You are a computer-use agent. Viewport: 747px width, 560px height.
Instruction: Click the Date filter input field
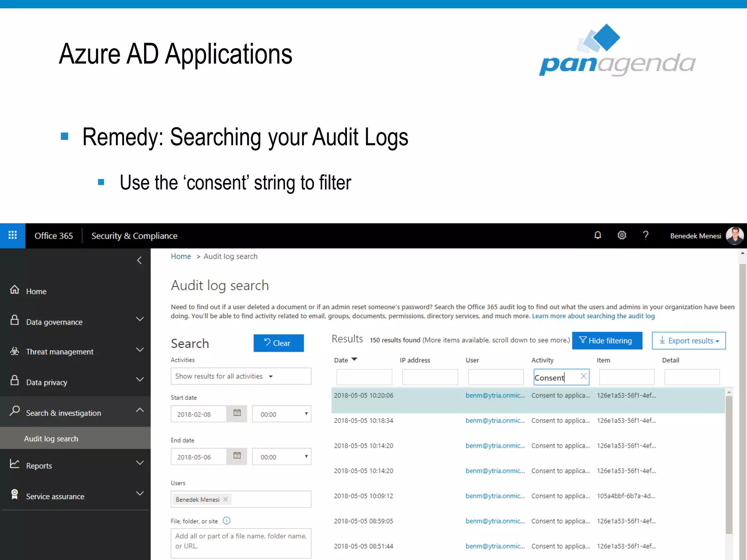364,377
